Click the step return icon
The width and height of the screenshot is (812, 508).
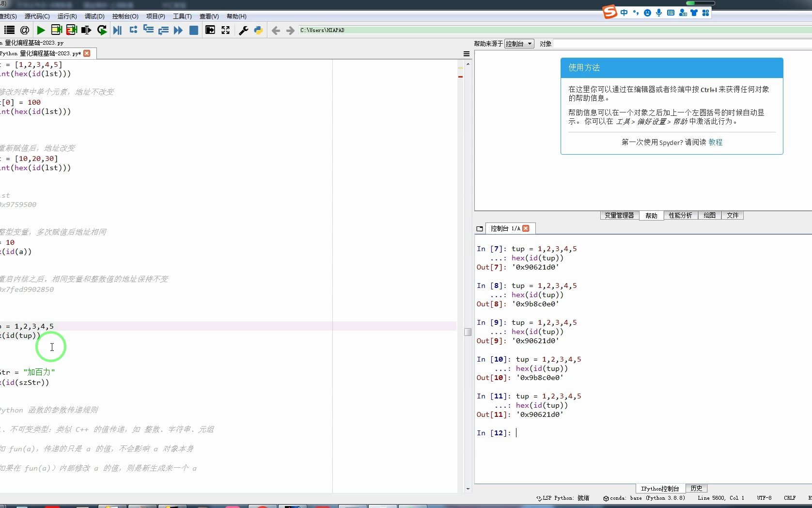point(163,30)
